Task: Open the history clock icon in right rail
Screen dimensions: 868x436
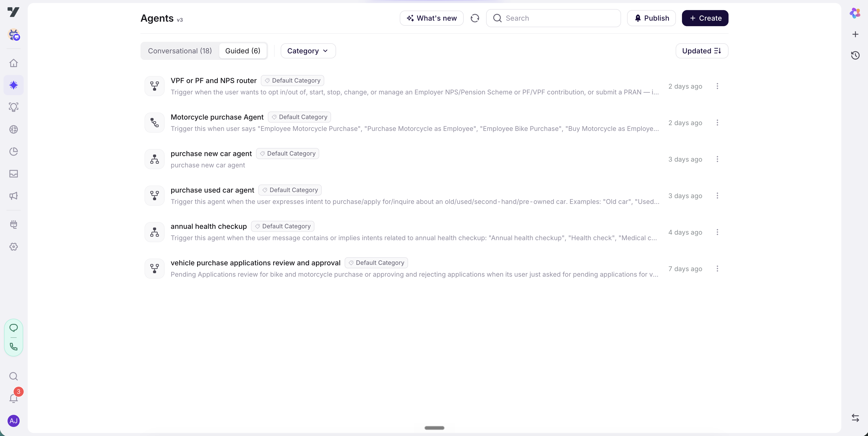Action: tap(855, 55)
